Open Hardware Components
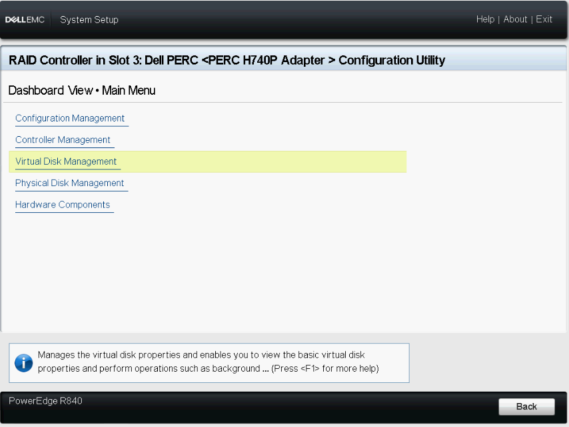This screenshot has height=427, width=569. 62,205
